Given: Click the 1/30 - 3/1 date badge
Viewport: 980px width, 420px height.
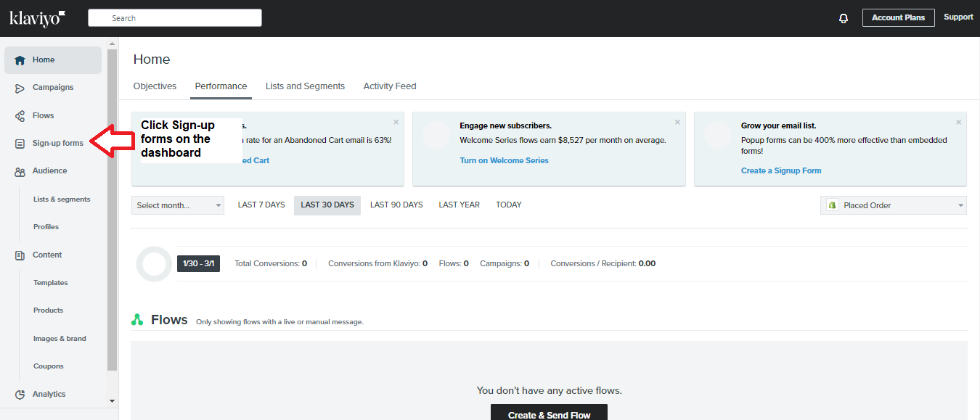Looking at the screenshot, I should tap(198, 264).
